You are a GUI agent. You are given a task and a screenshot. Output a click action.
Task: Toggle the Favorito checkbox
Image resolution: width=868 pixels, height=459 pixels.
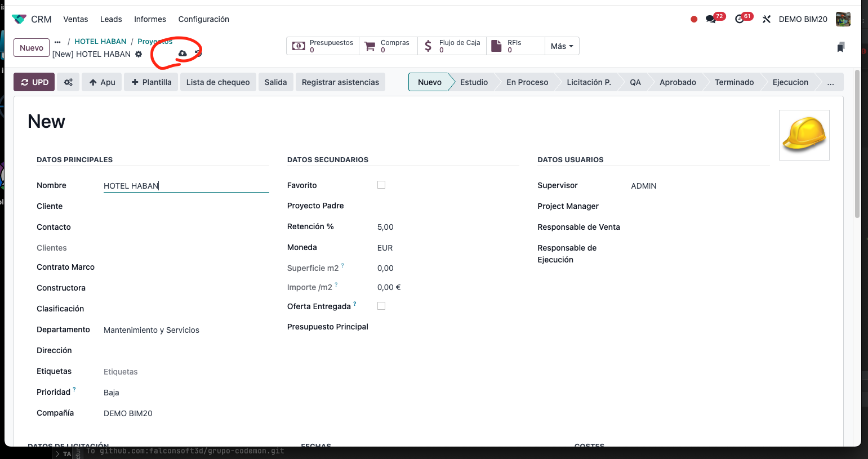(381, 185)
